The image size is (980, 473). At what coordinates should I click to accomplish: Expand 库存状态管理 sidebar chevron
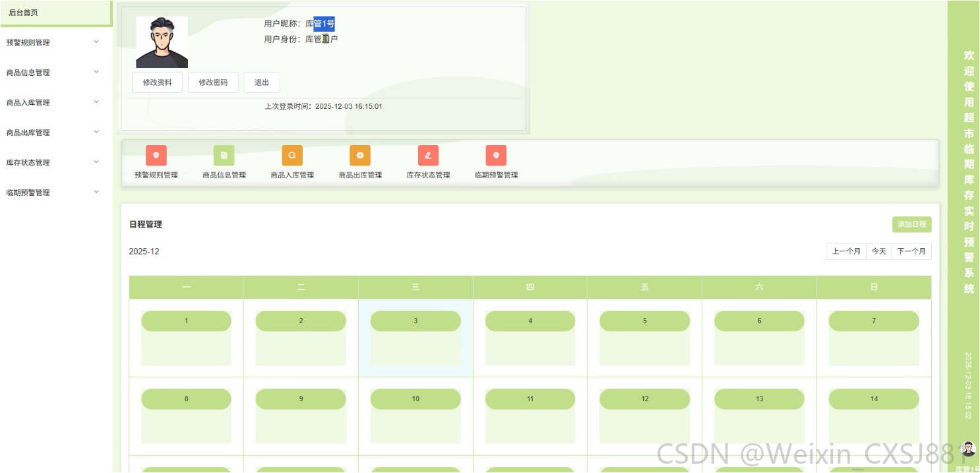(x=96, y=162)
